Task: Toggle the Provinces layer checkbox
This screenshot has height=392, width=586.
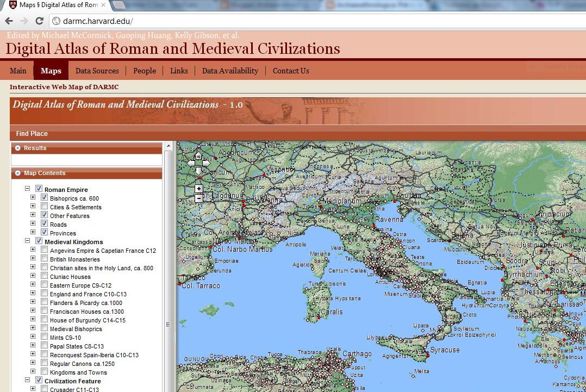Action: point(44,232)
